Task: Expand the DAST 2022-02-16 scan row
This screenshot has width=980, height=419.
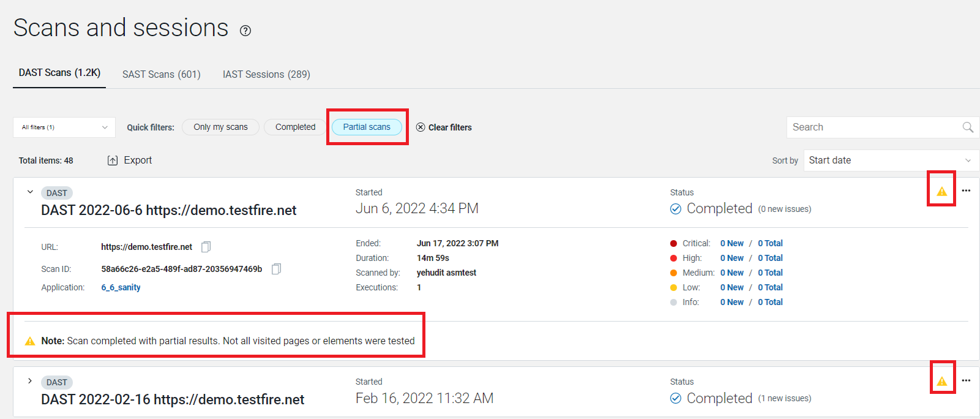Action: click(x=30, y=381)
